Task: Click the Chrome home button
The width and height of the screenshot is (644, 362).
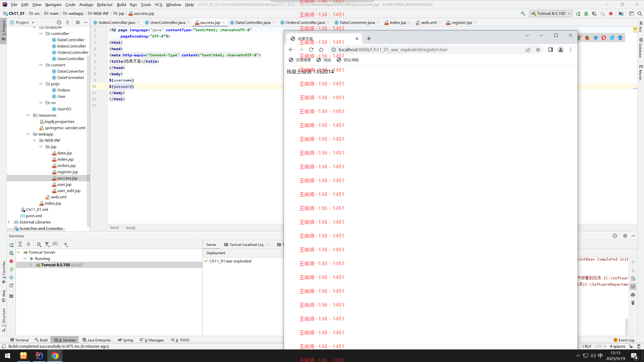Action: (x=321, y=50)
